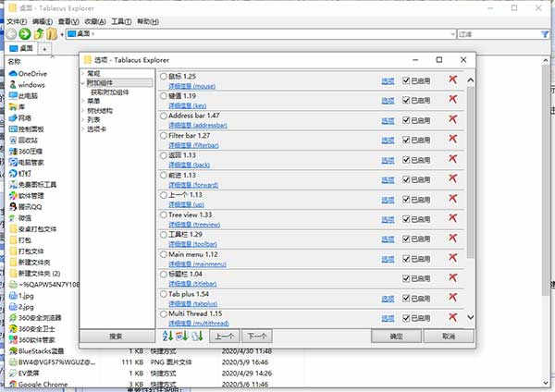Remove the Main menu add-on via red X
The width and height of the screenshot is (555, 392).
coord(452,258)
